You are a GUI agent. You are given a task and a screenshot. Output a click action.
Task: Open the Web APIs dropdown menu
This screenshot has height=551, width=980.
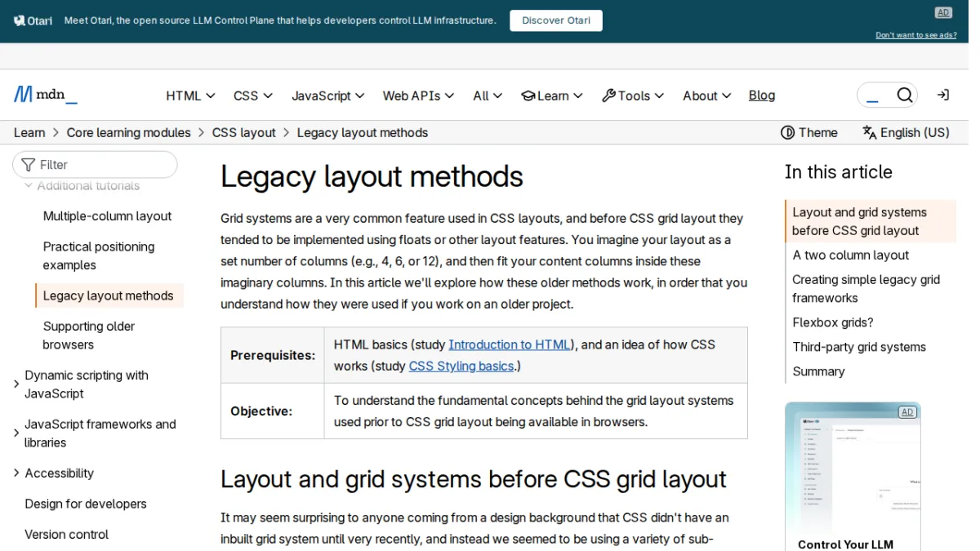(x=418, y=96)
